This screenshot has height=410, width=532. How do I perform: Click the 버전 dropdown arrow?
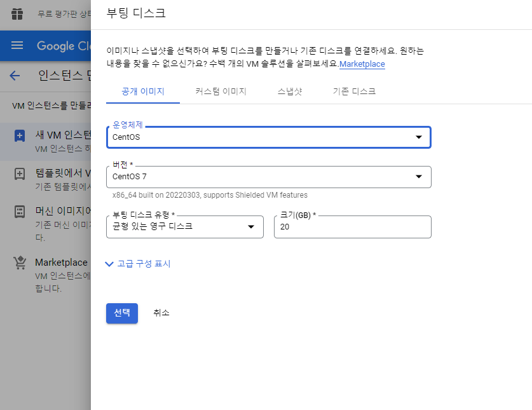coord(419,177)
